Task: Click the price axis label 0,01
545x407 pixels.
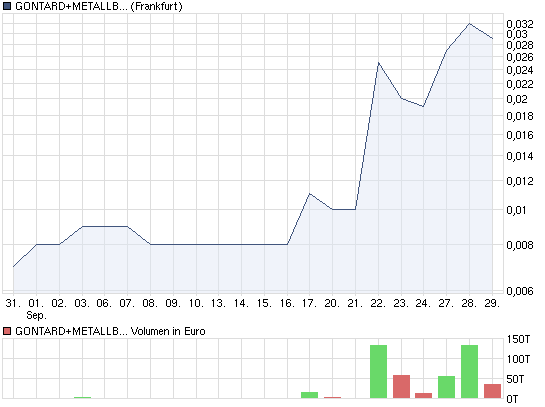Action: click(x=516, y=210)
